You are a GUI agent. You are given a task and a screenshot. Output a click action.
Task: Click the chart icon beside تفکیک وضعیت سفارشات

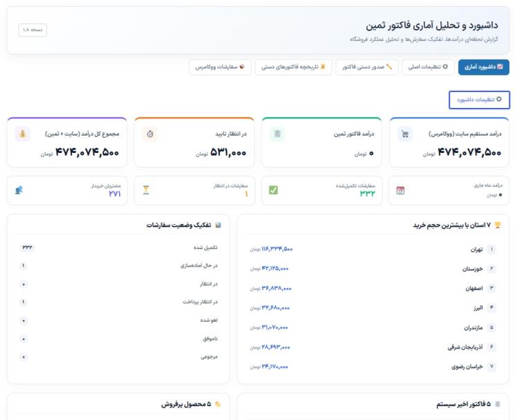[x=218, y=226]
